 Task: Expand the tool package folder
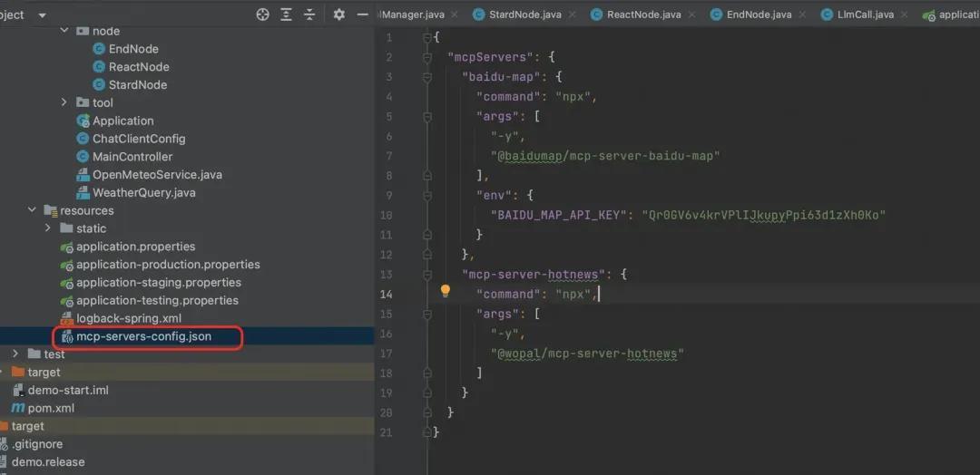64,102
